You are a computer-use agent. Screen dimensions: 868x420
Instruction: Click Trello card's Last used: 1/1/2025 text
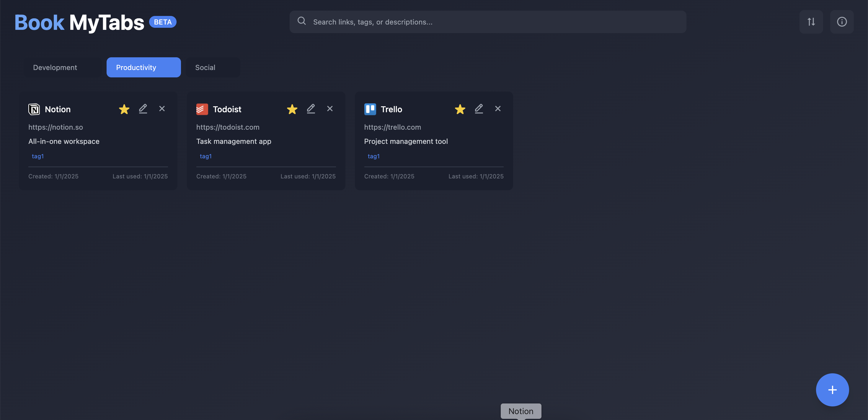[x=476, y=176]
